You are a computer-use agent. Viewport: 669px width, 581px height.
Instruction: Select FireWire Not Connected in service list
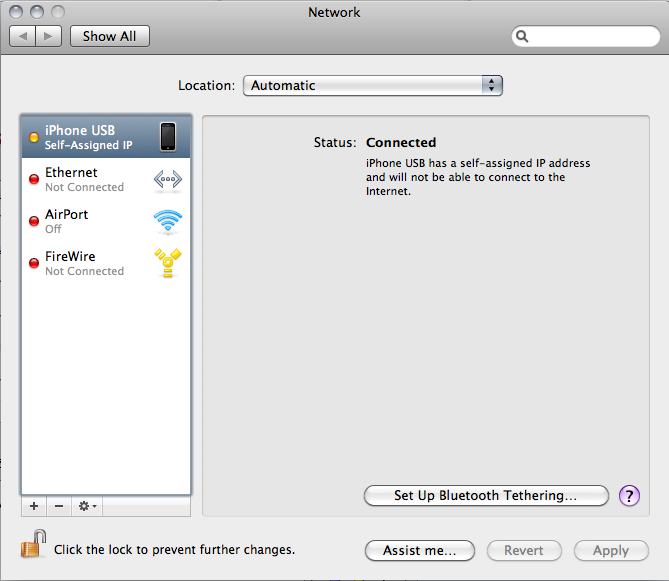click(x=106, y=263)
